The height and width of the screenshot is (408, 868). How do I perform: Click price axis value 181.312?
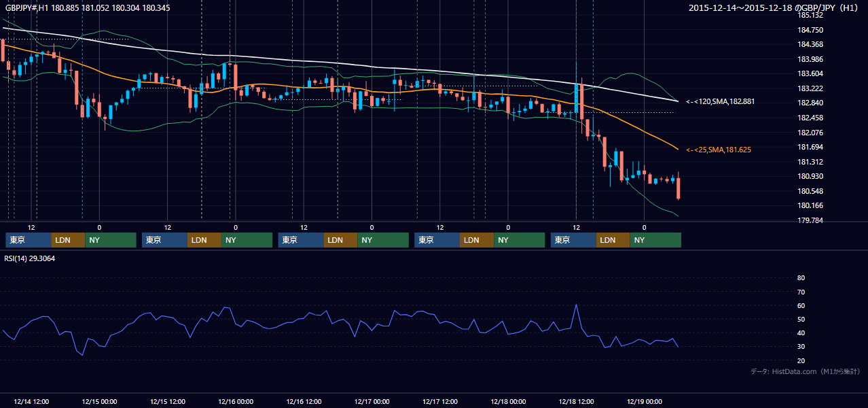pyautogui.click(x=810, y=162)
